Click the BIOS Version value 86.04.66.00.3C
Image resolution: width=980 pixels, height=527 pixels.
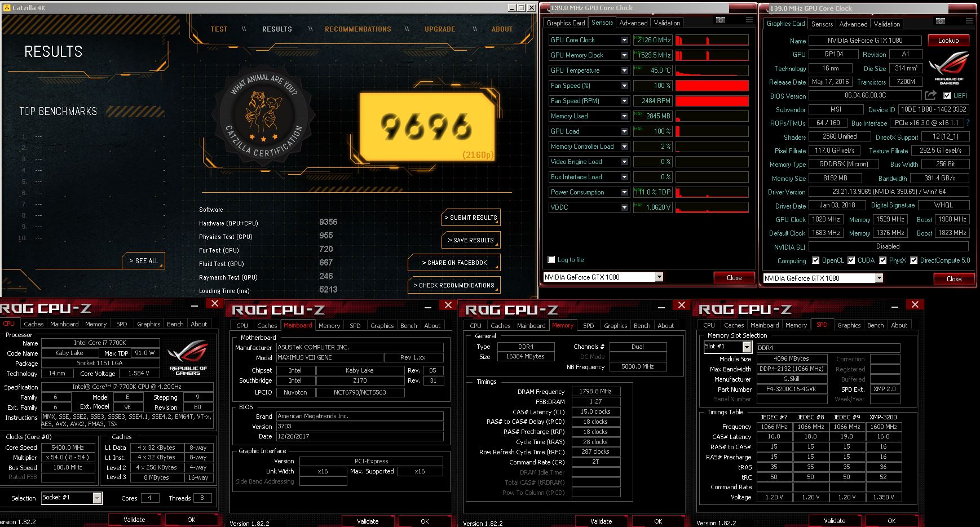[865, 96]
